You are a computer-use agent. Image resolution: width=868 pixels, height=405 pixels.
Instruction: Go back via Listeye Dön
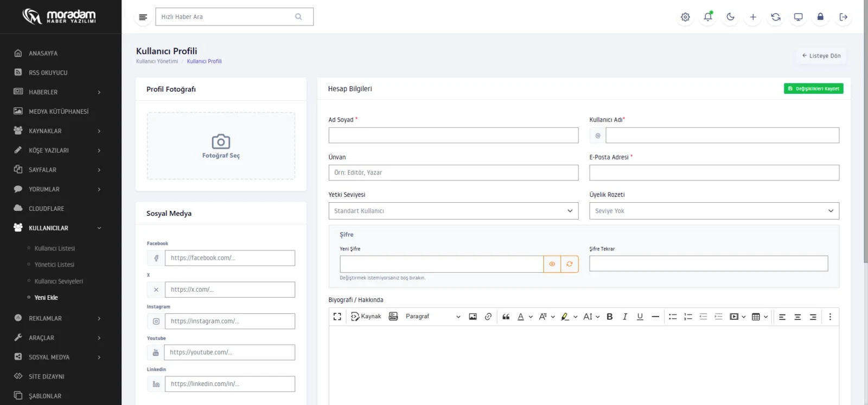821,56
